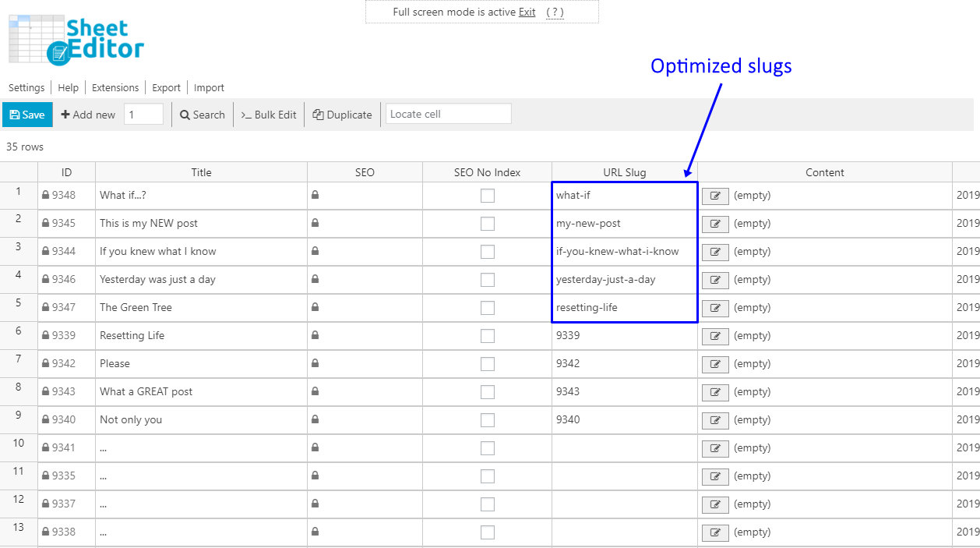Open the Import menu
This screenshot has height=548, width=980.
(209, 88)
